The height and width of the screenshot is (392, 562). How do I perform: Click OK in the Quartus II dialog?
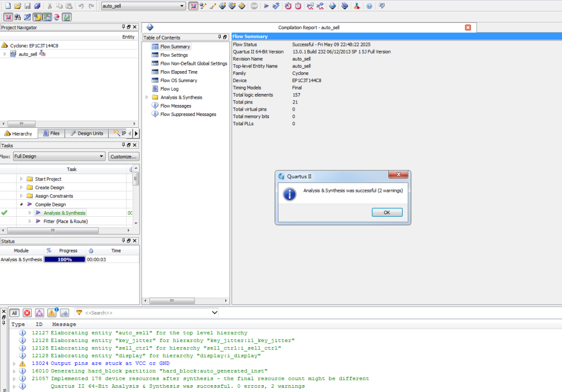[x=387, y=212]
